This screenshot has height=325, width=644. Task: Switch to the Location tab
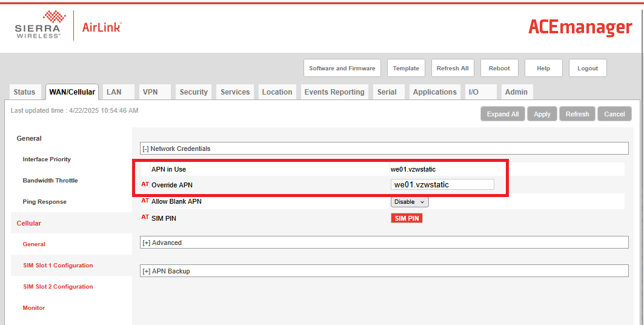[x=277, y=92]
